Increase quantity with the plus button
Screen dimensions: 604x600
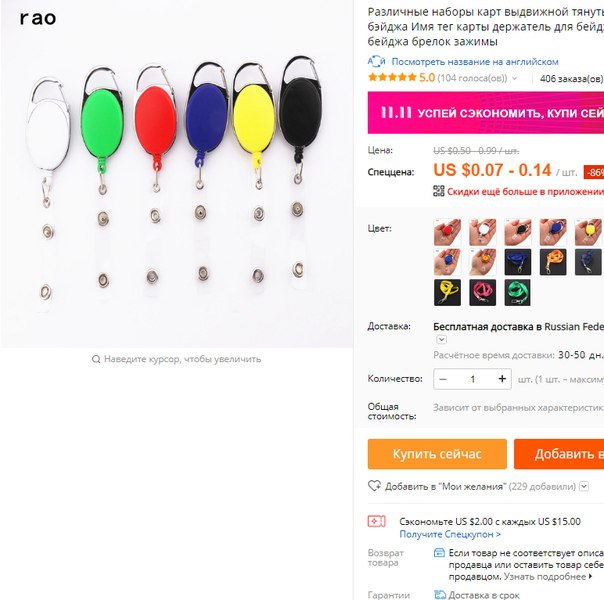coord(502,379)
